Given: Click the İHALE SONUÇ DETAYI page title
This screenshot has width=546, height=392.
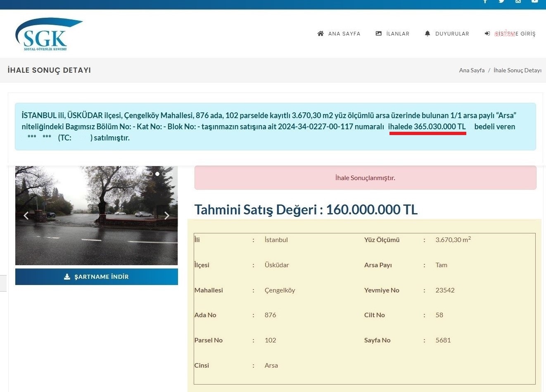Looking at the screenshot, I should (49, 70).
